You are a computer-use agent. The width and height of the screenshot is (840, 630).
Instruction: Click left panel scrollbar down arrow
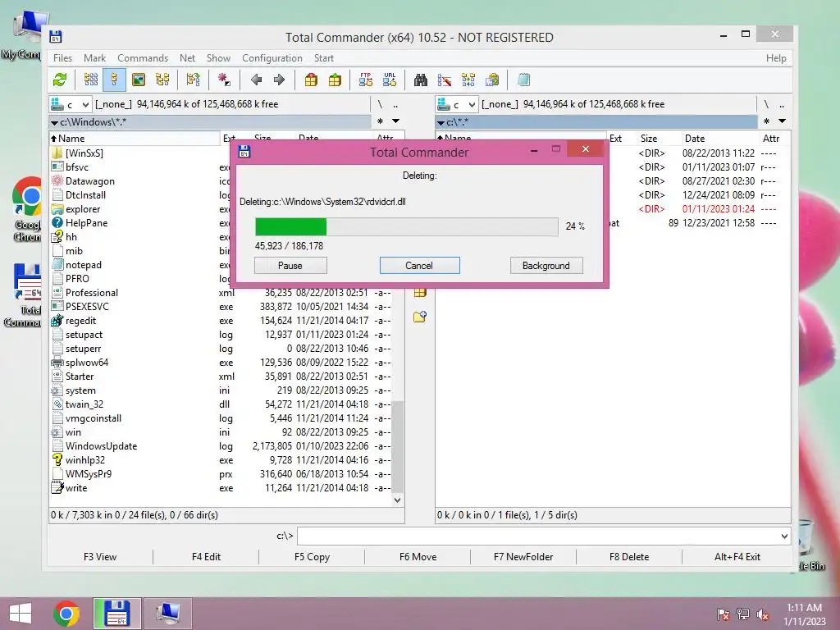[x=397, y=500]
